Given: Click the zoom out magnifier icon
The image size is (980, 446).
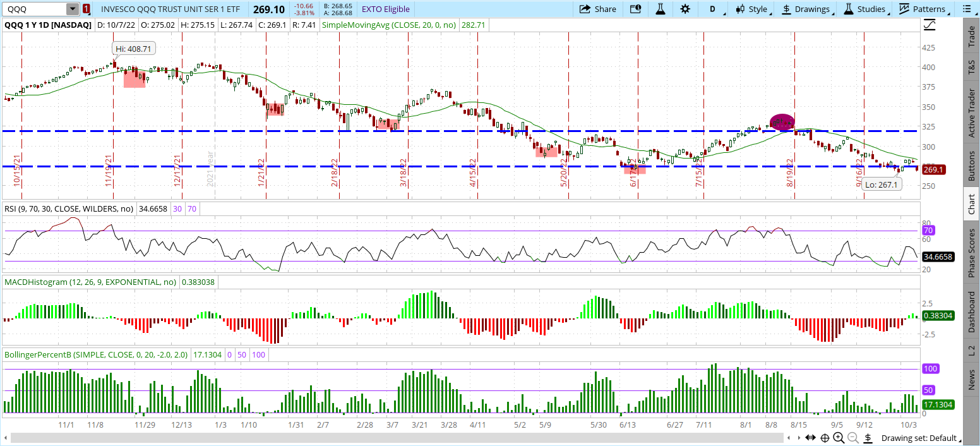Looking at the screenshot, I should (x=853, y=438).
